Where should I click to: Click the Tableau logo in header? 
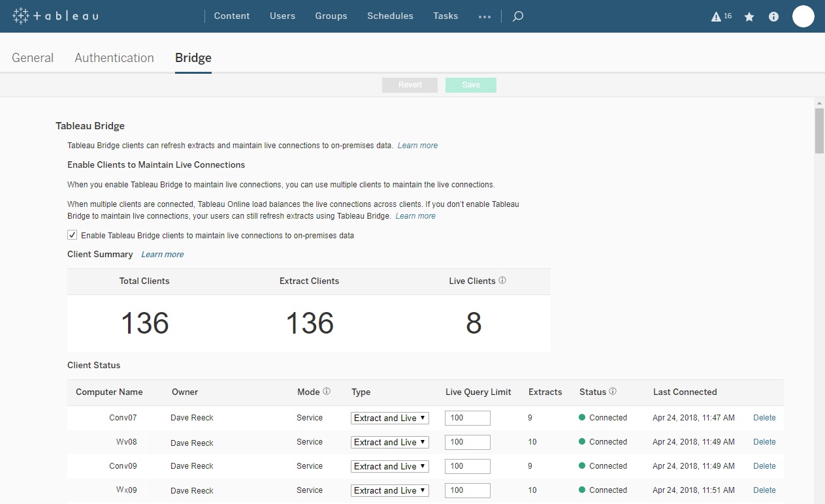tap(56, 16)
